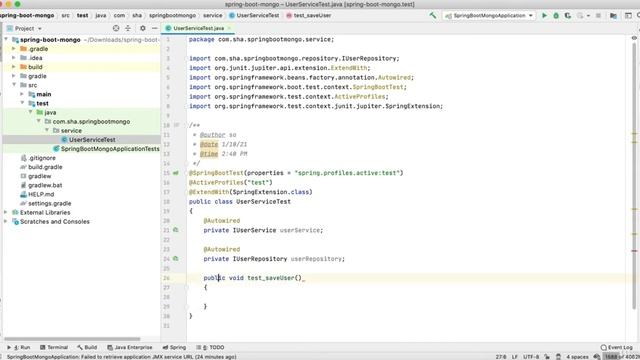640x360 pixels.
Task: Click the Project panel horizontal scrollbar
Action: click(72, 339)
